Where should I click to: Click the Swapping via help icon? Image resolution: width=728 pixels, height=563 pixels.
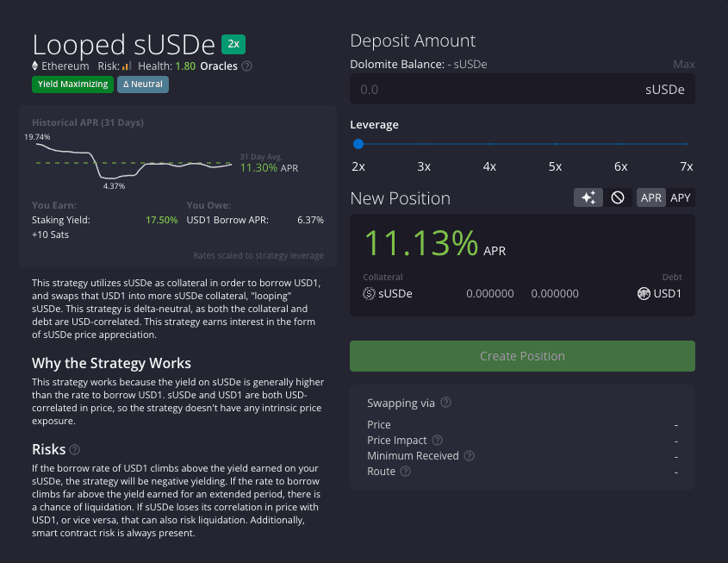pos(445,403)
